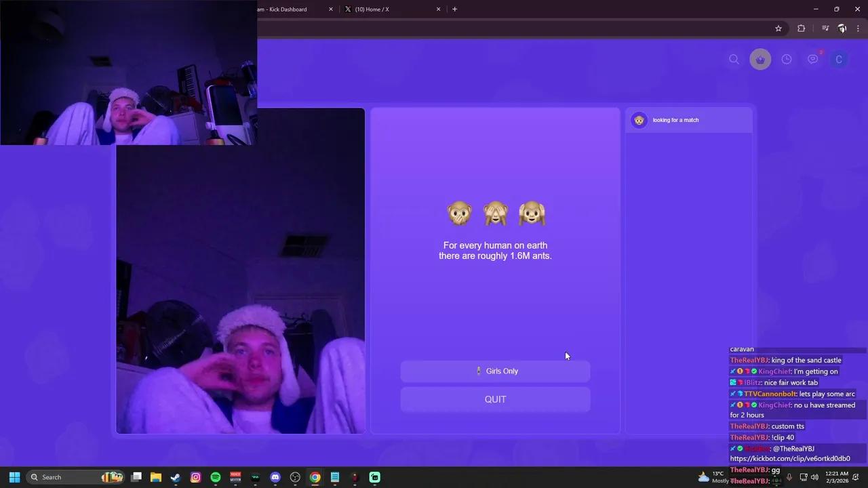
Task: Enable the Girls Only filter
Action: coord(495,371)
